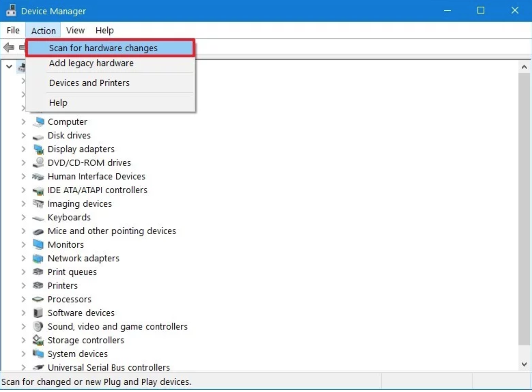Expand Universal Serial Bus controllers
The height and width of the screenshot is (392, 532).
pyautogui.click(x=24, y=367)
